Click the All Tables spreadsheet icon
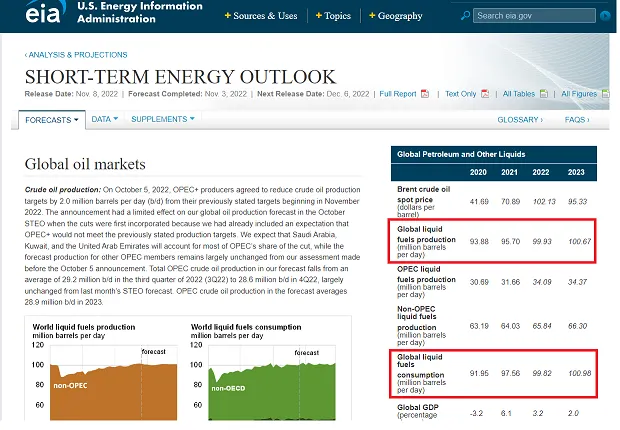 click(544, 94)
